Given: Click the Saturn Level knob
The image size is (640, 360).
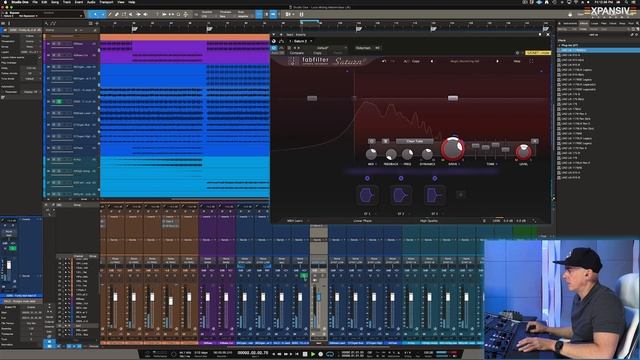Looking at the screenshot, I should pos(523,152).
